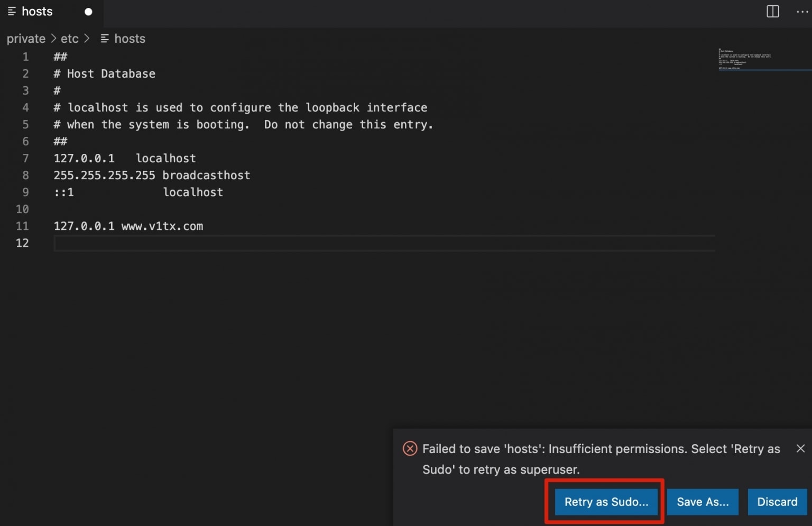Click the red error icon in notification
This screenshot has height=526, width=812.
pos(410,449)
